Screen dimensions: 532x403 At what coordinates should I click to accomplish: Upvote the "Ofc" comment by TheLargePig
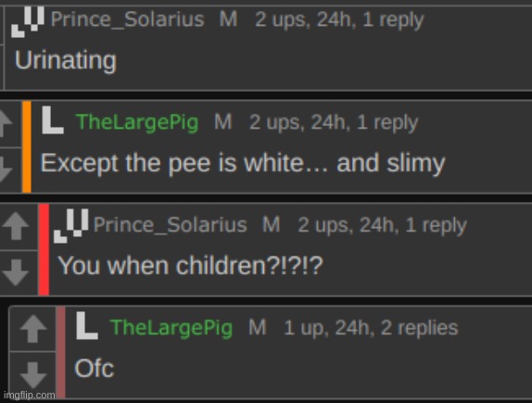tap(33, 328)
